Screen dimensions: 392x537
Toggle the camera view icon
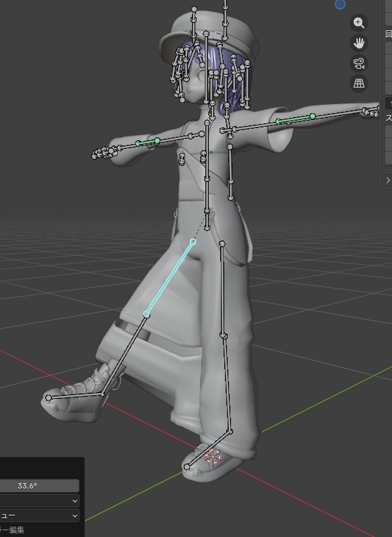[359, 63]
